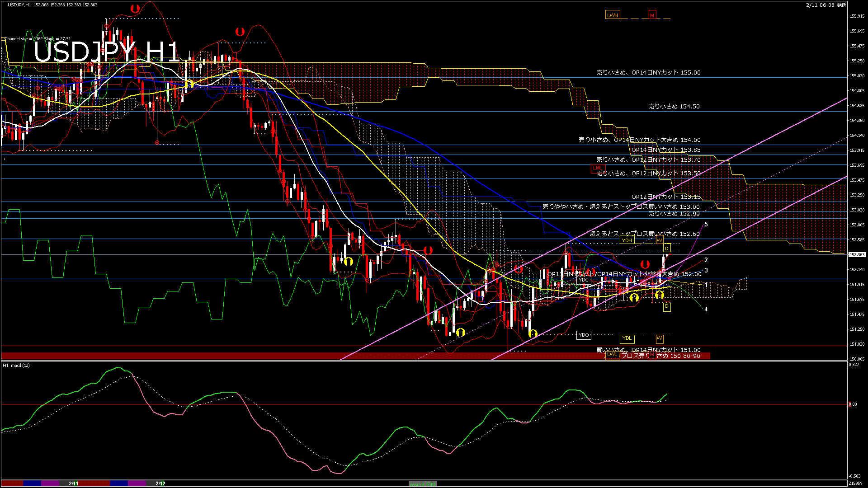Click the red session color band at bottom-left
The width and height of the screenshot is (868, 488).
click(12, 483)
